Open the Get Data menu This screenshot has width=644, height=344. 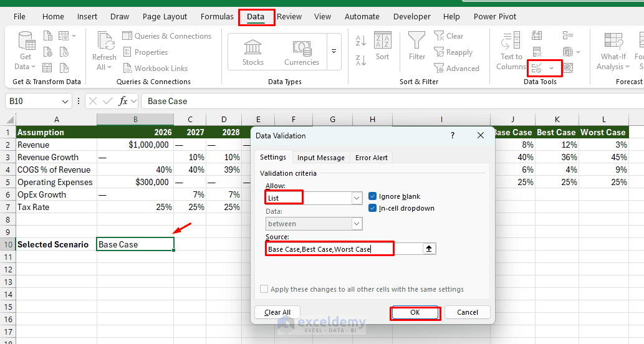(x=25, y=51)
